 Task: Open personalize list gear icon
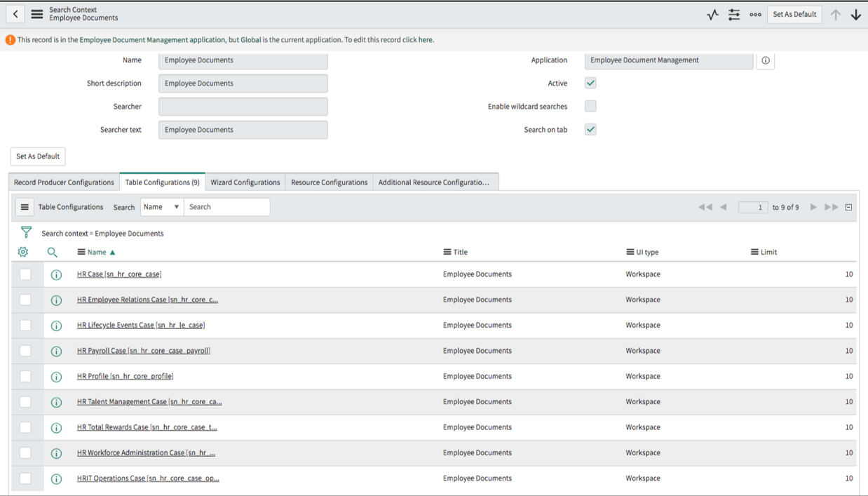point(23,252)
